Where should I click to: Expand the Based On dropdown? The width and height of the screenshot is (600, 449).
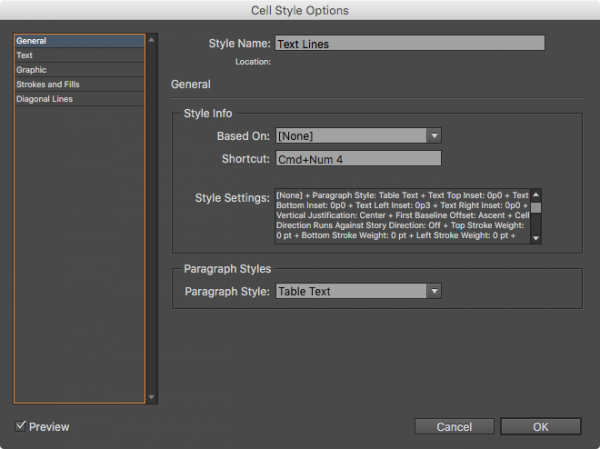point(358,136)
